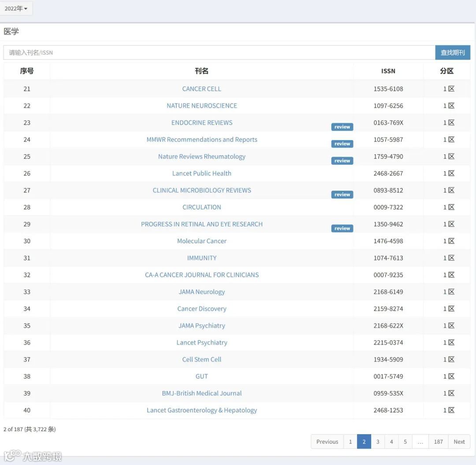The height and width of the screenshot is (465, 476).
Task: Go to page 3
Action: coord(378,442)
